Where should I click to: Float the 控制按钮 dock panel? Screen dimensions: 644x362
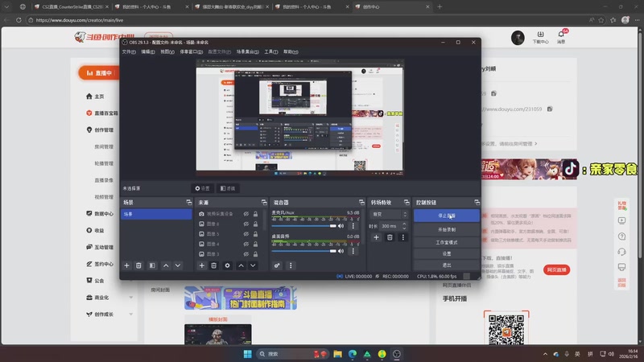point(477,203)
